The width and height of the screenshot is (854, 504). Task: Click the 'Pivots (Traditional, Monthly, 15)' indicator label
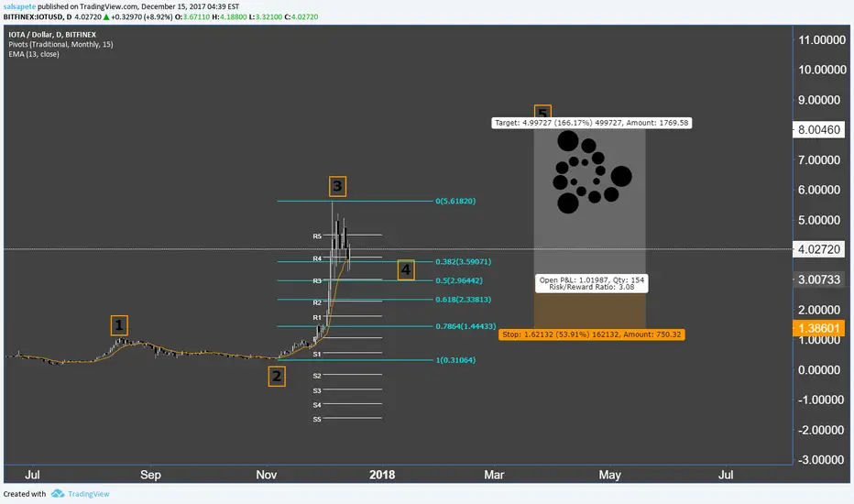pos(61,44)
